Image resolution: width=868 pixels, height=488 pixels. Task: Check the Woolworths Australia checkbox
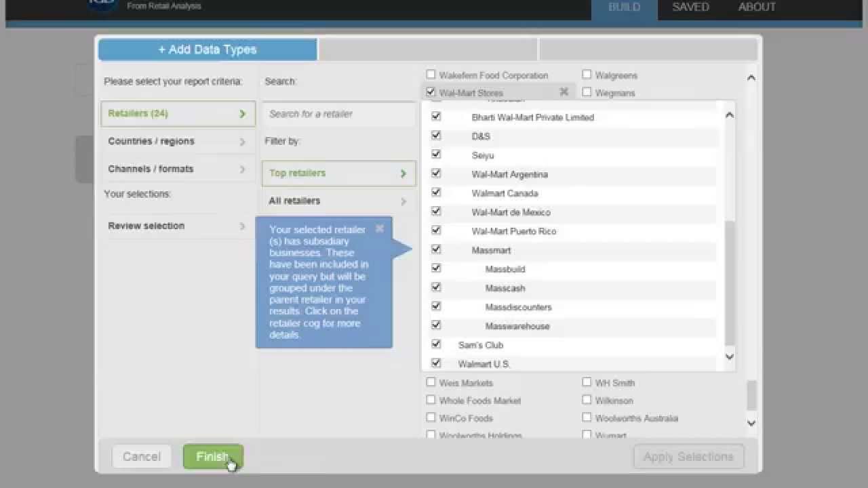587,417
